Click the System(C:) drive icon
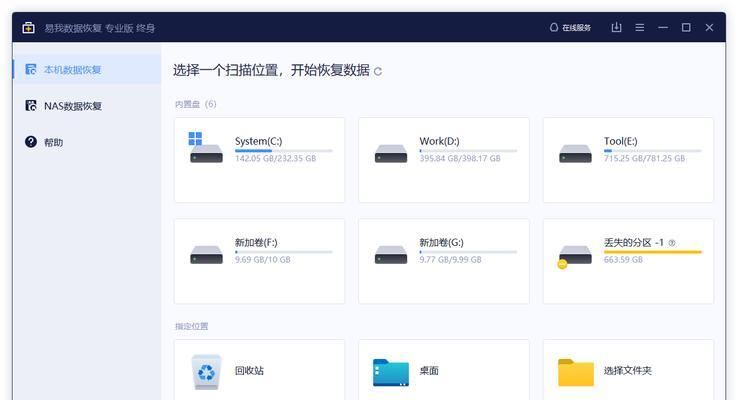 (x=206, y=148)
